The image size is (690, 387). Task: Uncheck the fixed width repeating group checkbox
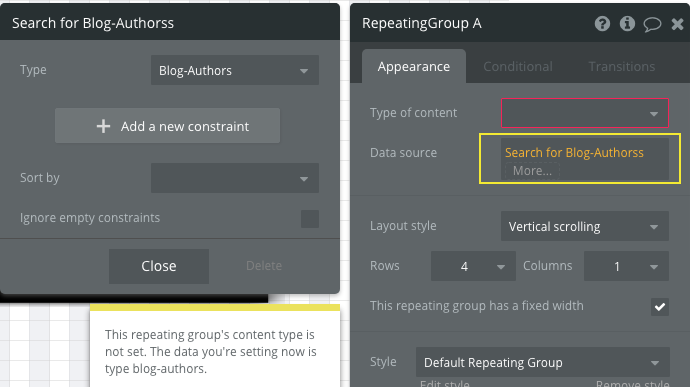pos(660,307)
